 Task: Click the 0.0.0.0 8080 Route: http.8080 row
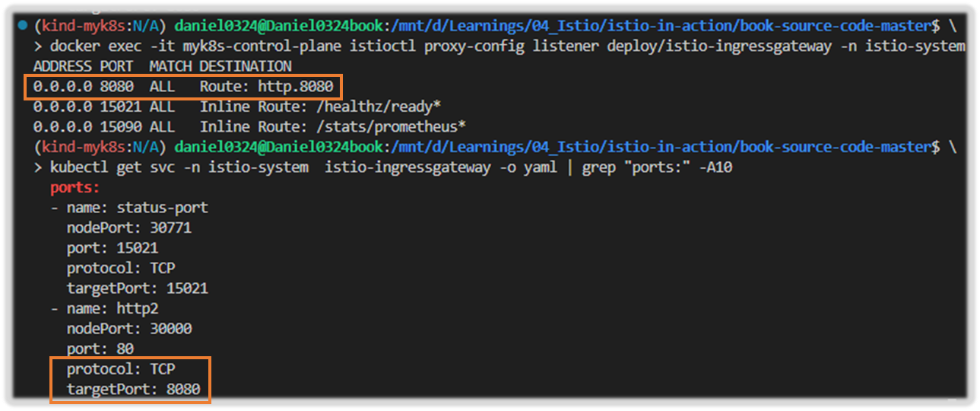tap(183, 87)
